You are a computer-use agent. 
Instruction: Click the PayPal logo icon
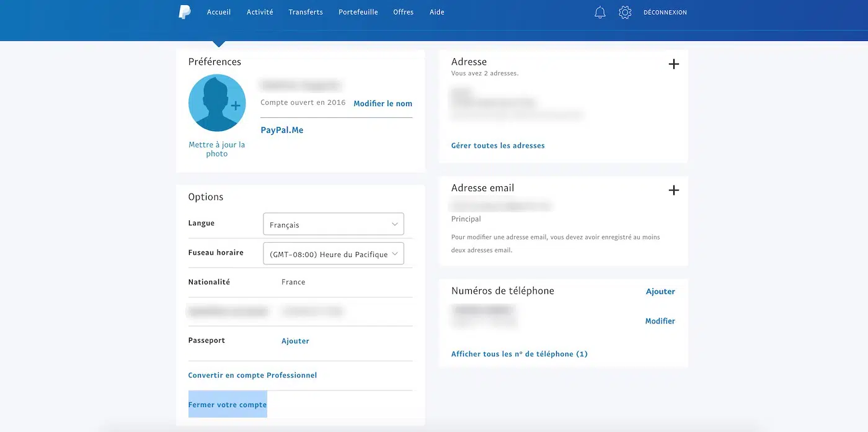coord(185,12)
